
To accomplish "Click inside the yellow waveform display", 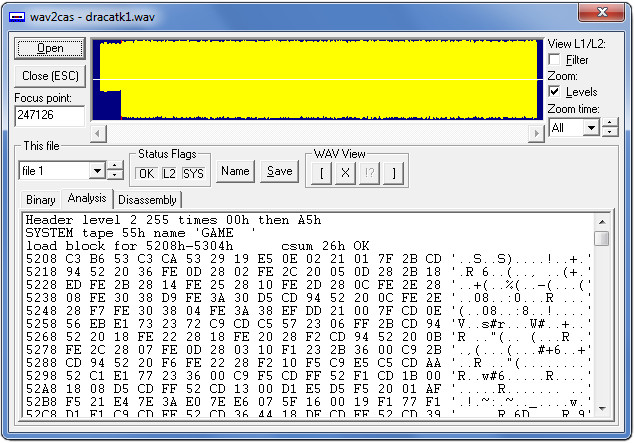I will (320, 80).
